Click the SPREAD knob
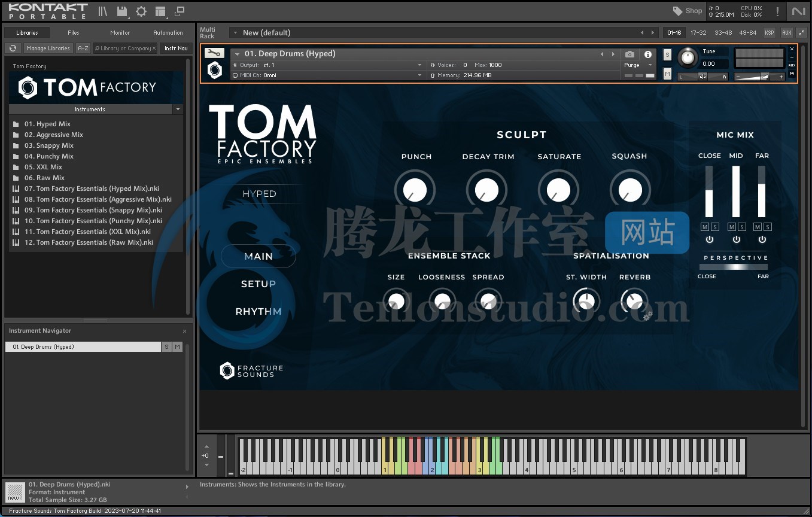This screenshot has width=812, height=517. pyautogui.click(x=488, y=301)
